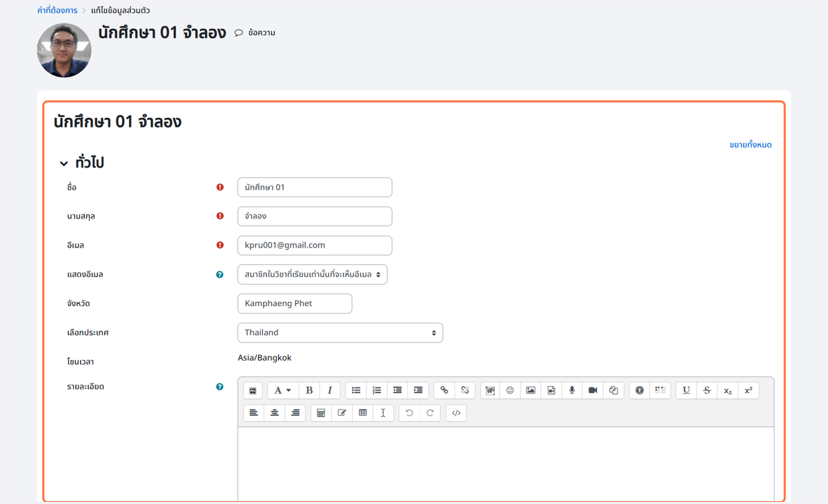Remove link with the unlink icon
828x504 pixels.
click(465, 390)
